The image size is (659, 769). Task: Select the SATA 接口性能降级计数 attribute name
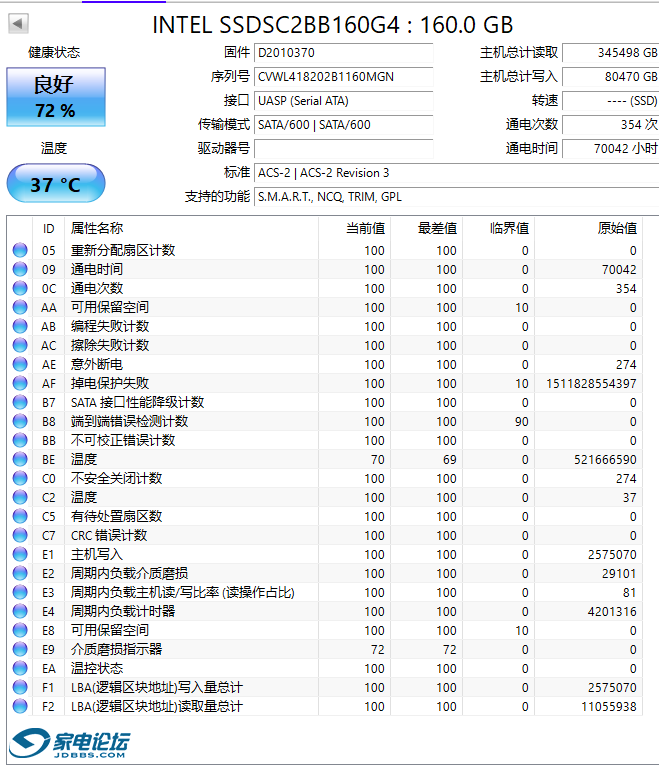[x=137, y=402]
